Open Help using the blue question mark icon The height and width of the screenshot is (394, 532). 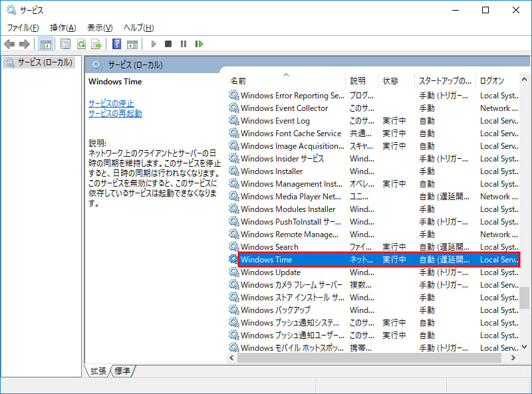[116, 44]
